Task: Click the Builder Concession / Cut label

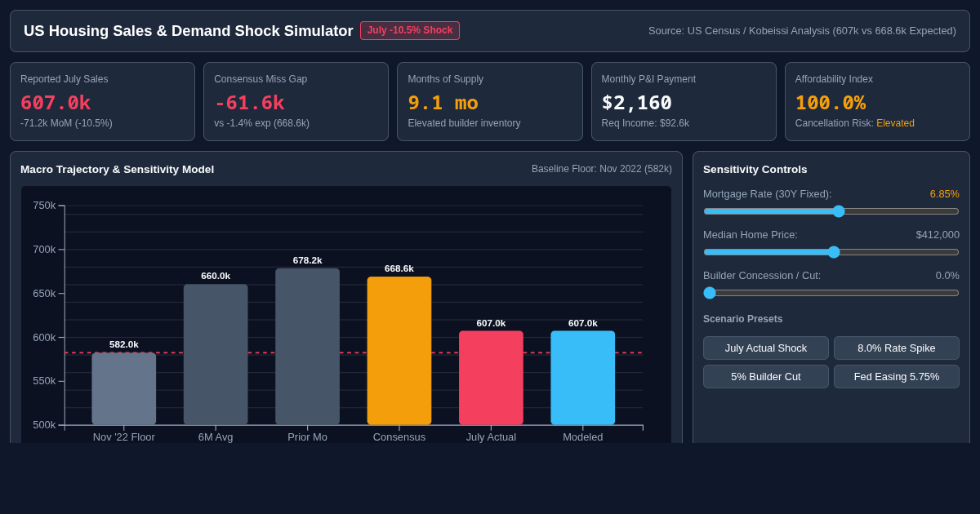Action: click(762, 275)
